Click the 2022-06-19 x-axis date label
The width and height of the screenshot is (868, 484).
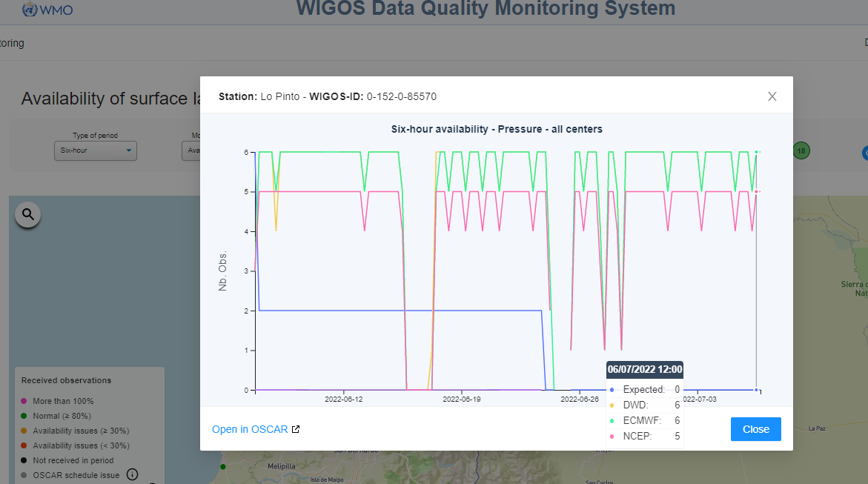[462, 400]
